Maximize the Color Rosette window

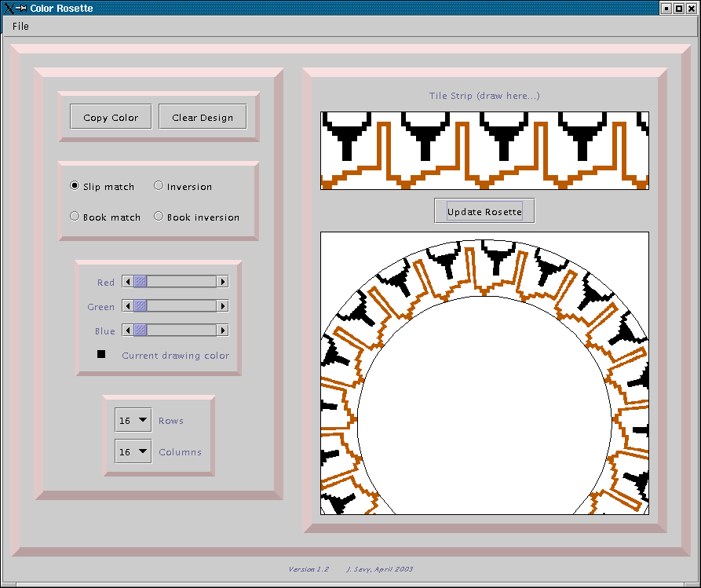point(679,8)
